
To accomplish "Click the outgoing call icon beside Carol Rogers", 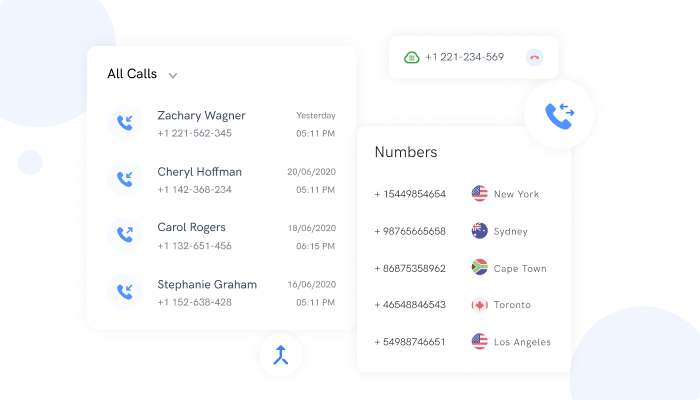I will click(x=125, y=236).
